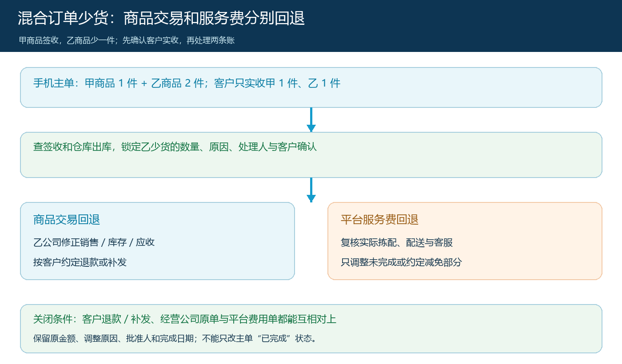Click the 商品交易回退 heading
Screen dimensions: 622x364
point(67,219)
